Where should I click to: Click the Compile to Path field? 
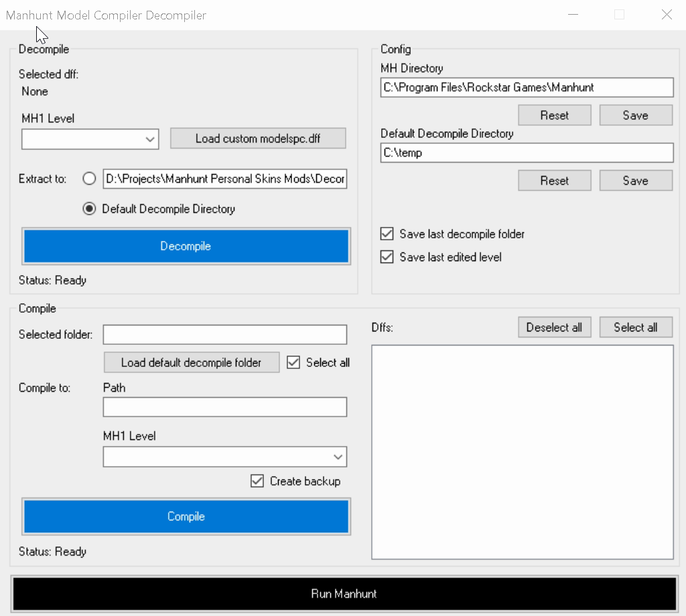pyautogui.click(x=225, y=407)
